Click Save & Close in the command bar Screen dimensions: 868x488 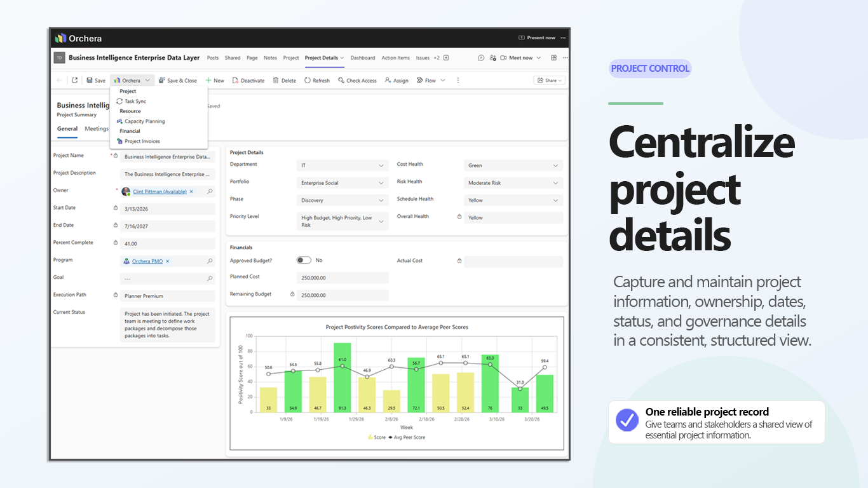178,81
